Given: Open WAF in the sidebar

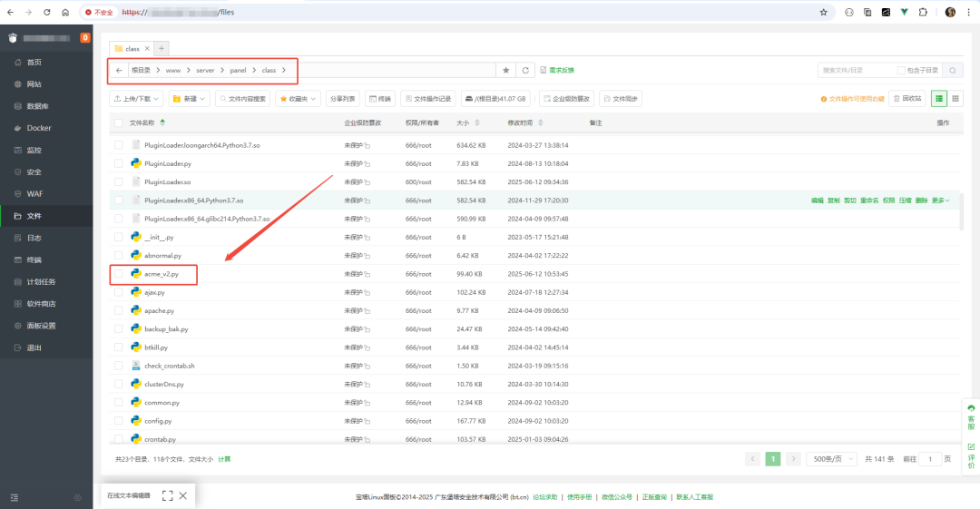Looking at the screenshot, I should point(34,194).
